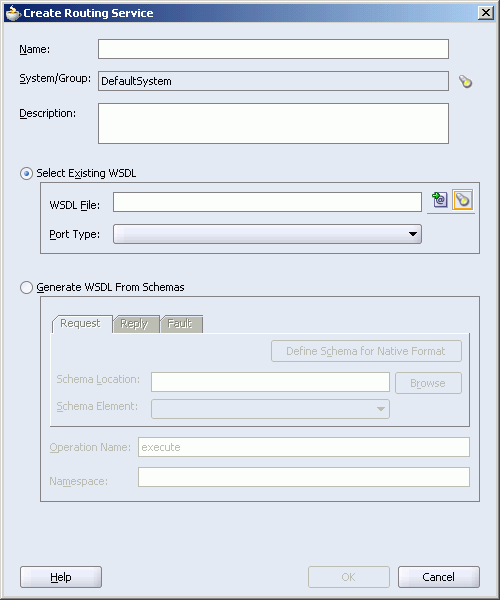Screen dimensions: 500x600
Task: Switch to the Reply tab
Action: pos(134,324)
